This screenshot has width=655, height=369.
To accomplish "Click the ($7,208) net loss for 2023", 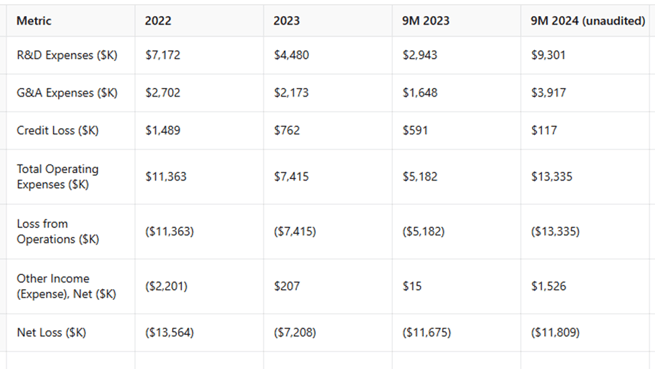I will (295, 332).
